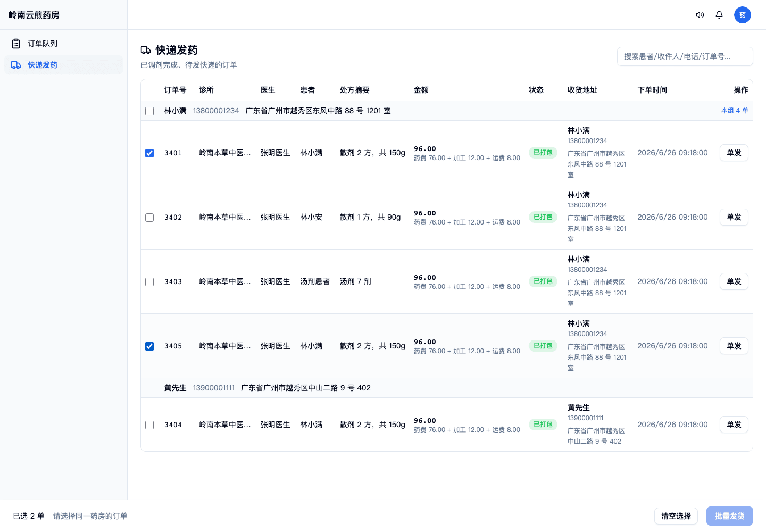Click truck icon in 快递发药 page heading
Image resolution: width=766 pixels, height=532 pixels.
tap(146, 50)
